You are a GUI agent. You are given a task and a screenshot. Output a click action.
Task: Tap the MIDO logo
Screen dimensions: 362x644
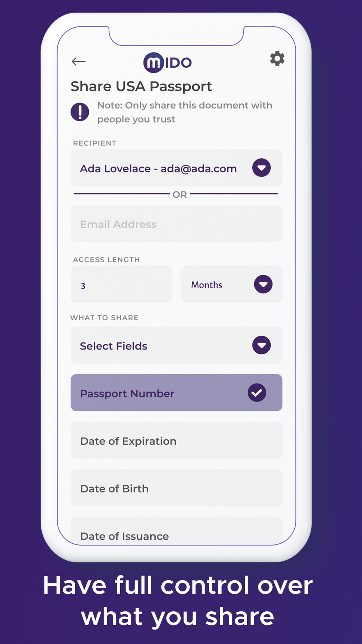167,62
